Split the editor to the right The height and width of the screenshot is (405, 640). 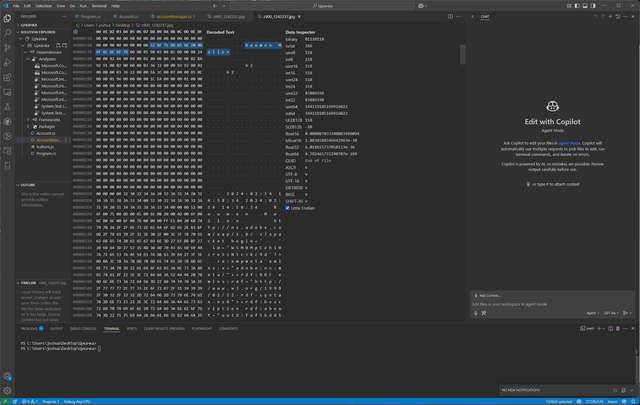(x=450, y=17)
